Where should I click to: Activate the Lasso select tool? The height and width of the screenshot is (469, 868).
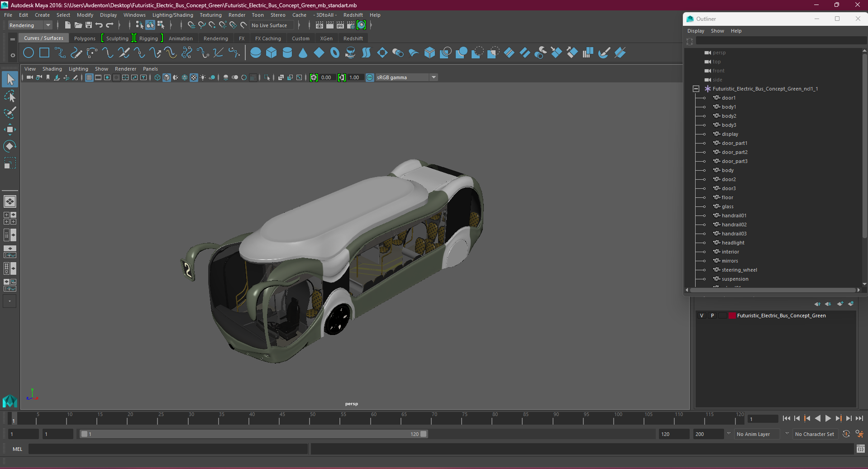[x=10, y=96]
